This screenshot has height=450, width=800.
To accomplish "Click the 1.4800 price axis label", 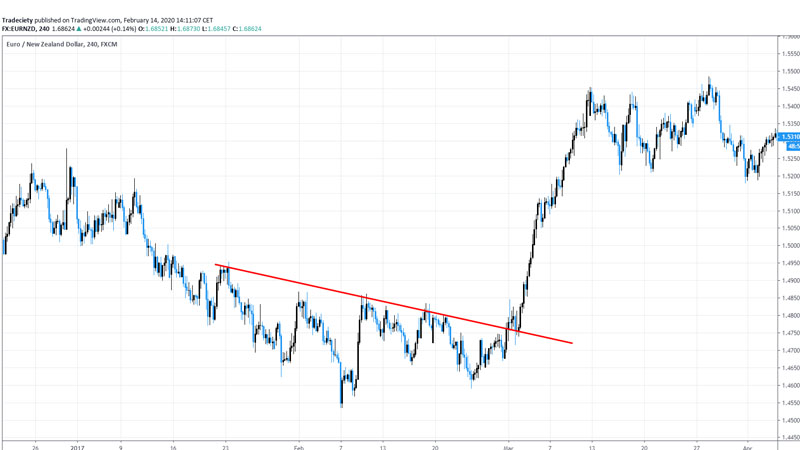I will coord(791,315).
